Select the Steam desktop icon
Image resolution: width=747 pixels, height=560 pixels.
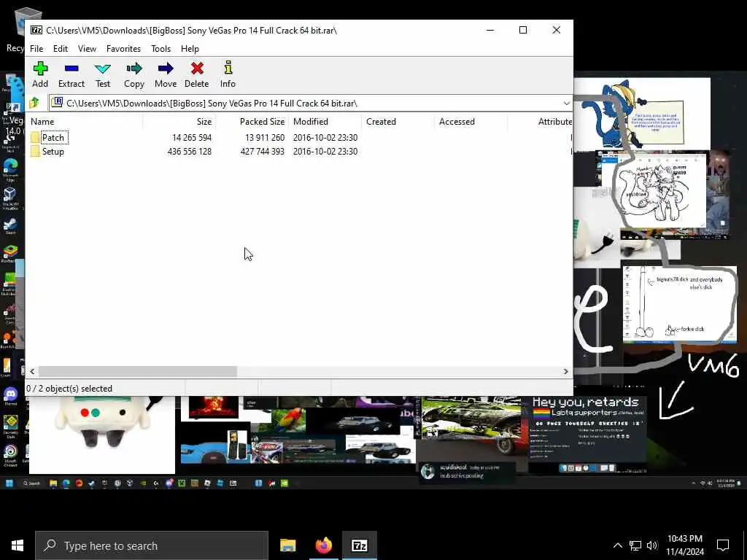(10, 226)
